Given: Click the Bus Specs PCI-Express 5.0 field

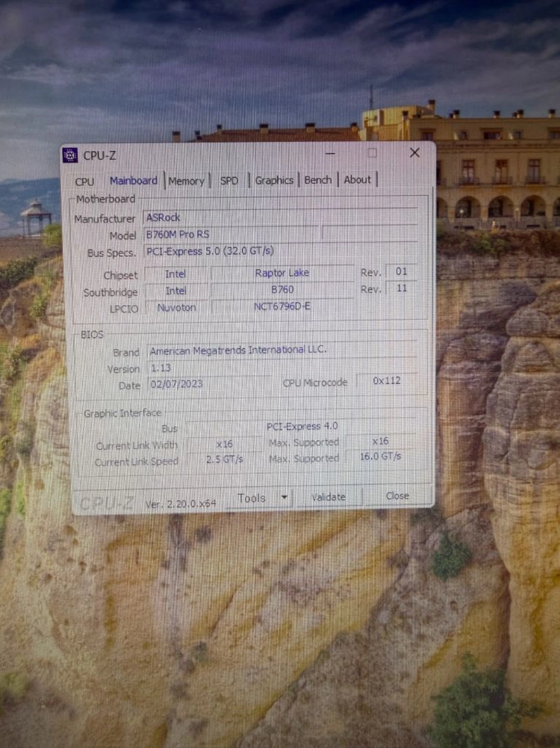Looking at the screenshot, I should tap(280, 251).
